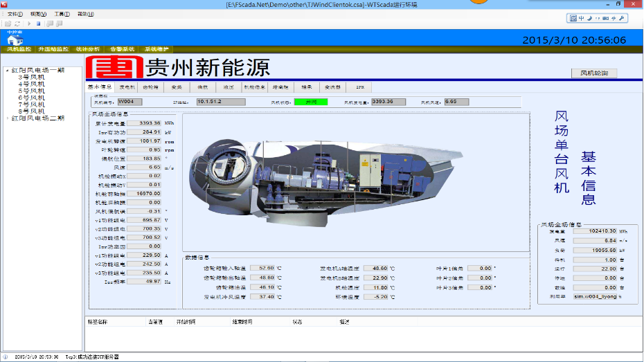Click the nacelle turbine cutaway image

point(325,182)
